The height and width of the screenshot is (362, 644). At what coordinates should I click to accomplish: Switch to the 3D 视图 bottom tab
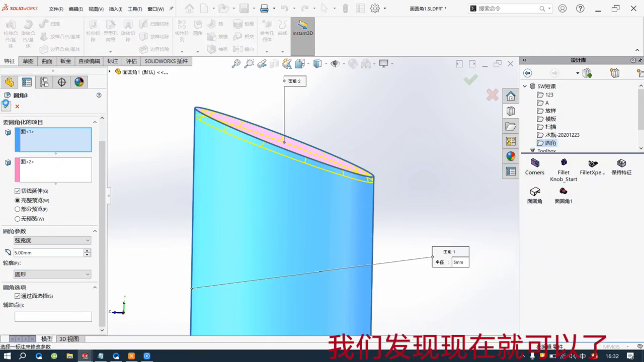pos(69,339)
